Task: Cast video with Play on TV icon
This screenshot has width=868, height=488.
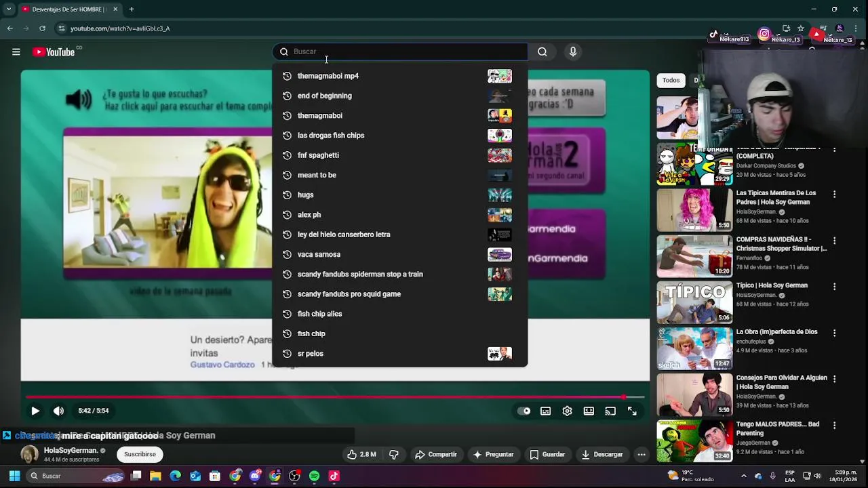Action: tap(610, 411)
